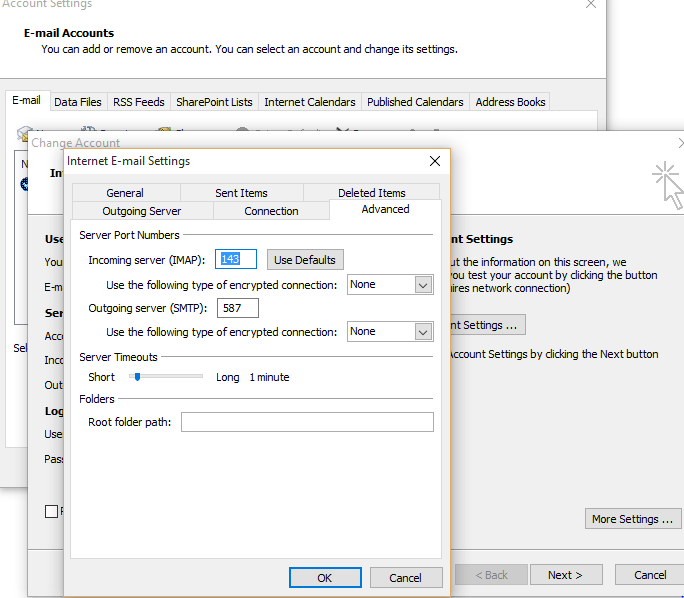The width and height of the screenshot is (684, 598).
Task: Click the Incoming server IMAP port field
Action: tap(236, 260)
